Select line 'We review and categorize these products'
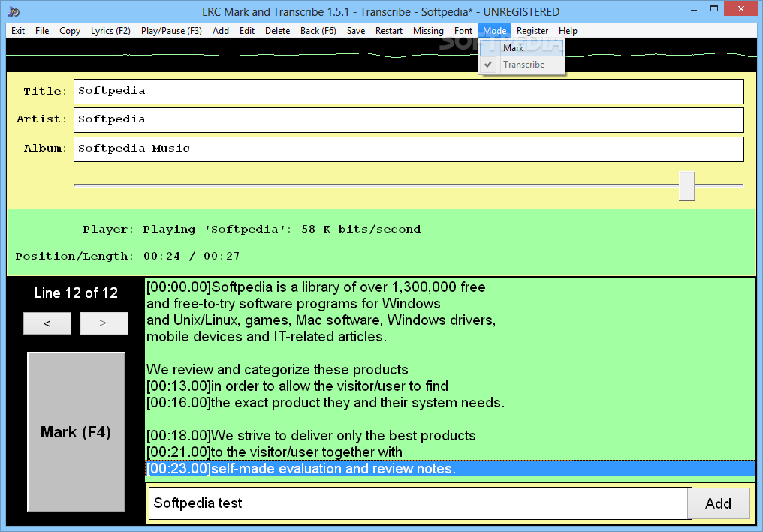 (x=450, y=370)
